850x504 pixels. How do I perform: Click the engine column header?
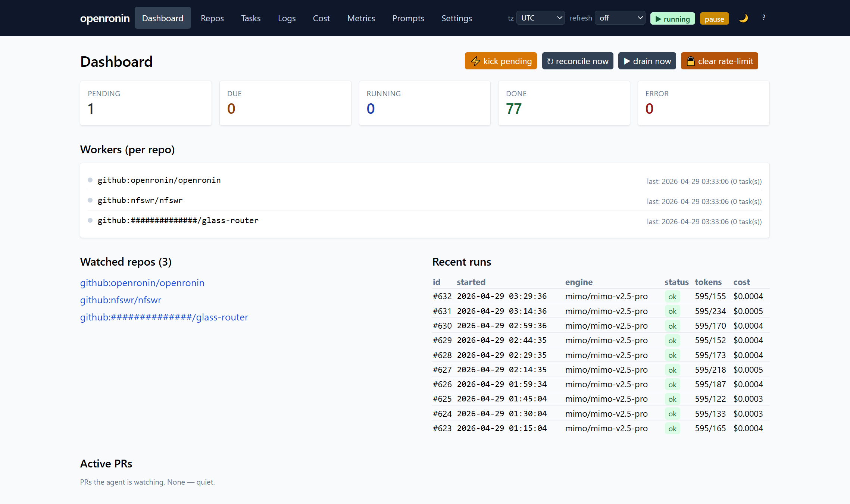tap(579, 282)
